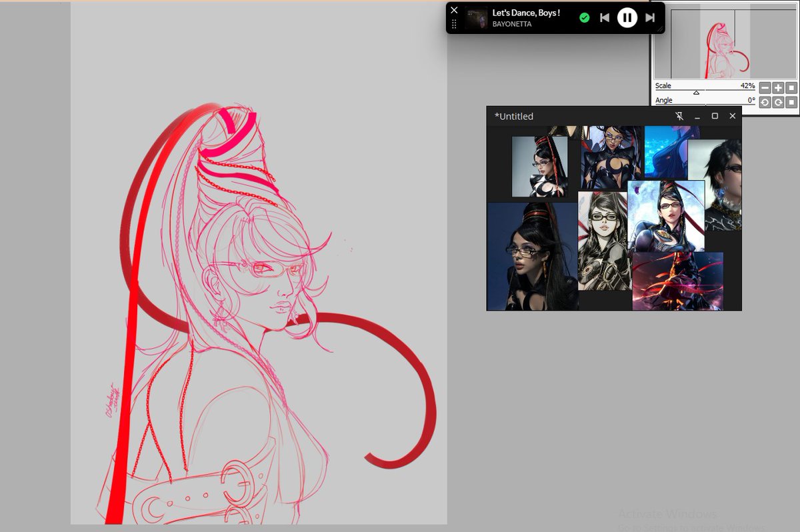
Task: Pause the song in the mini player
Action: [627, 17]
